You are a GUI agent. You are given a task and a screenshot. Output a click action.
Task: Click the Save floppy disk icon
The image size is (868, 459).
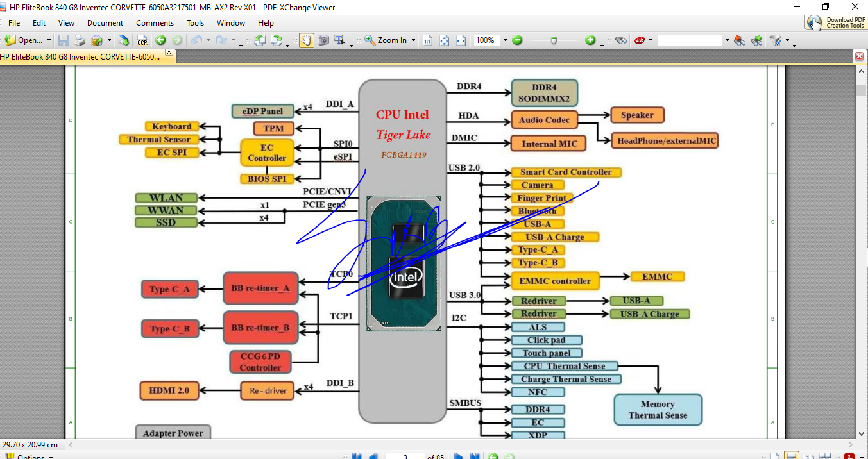63,40
